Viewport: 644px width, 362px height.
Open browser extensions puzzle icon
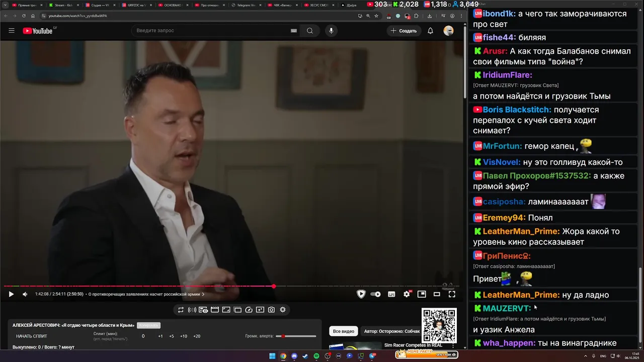coord(416,16)
